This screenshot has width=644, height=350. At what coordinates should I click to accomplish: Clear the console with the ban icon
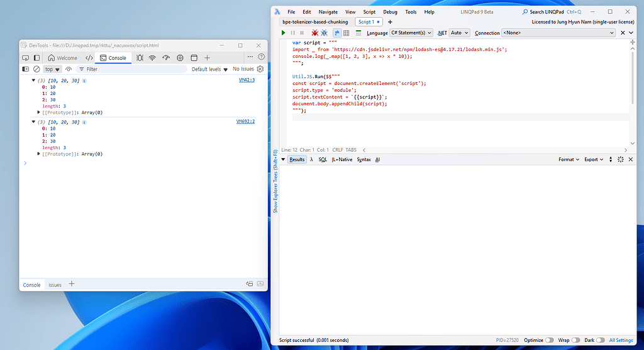click(36, 69)
